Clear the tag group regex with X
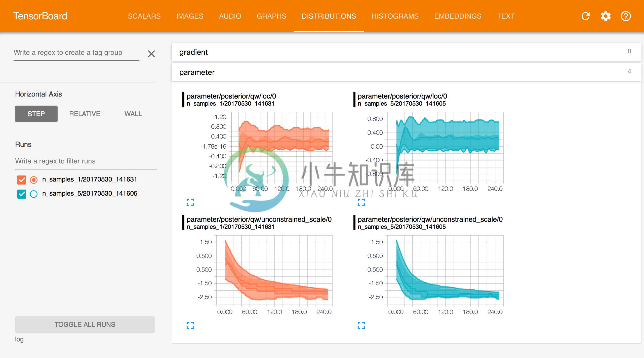This screenshot has width=644, height=358. pos(151,54)
